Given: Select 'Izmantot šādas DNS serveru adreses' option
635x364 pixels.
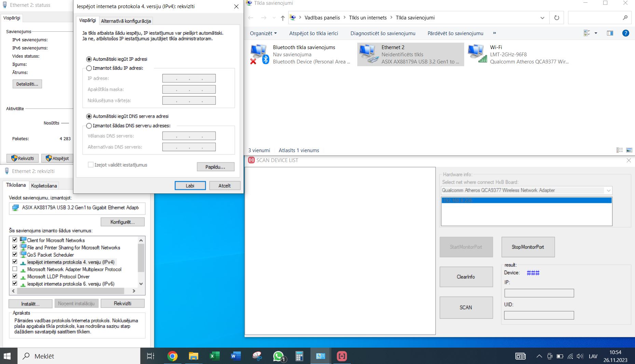Looking at the screenshot, I should click(x=89, y=126).
